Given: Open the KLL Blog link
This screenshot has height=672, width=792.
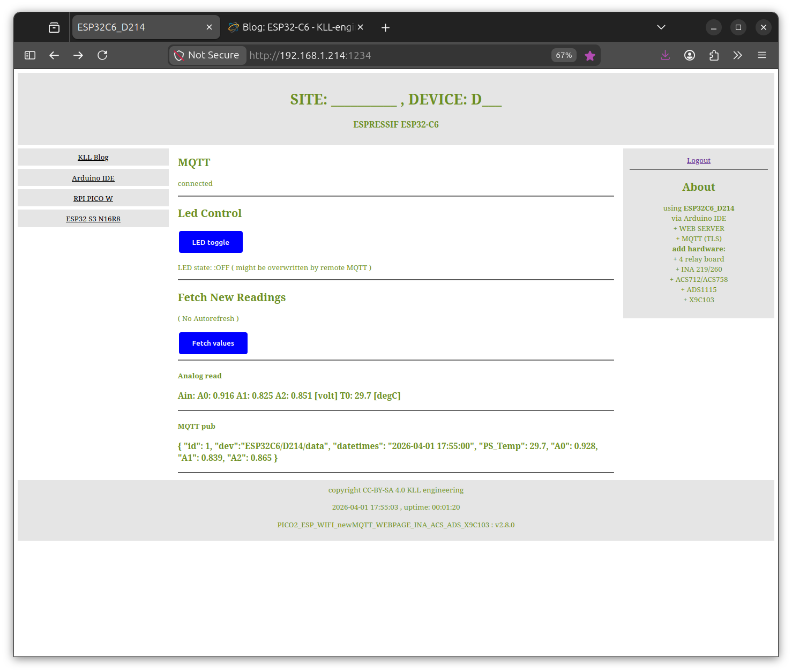Looking at the screenshot, I should (x=93, y=158).
